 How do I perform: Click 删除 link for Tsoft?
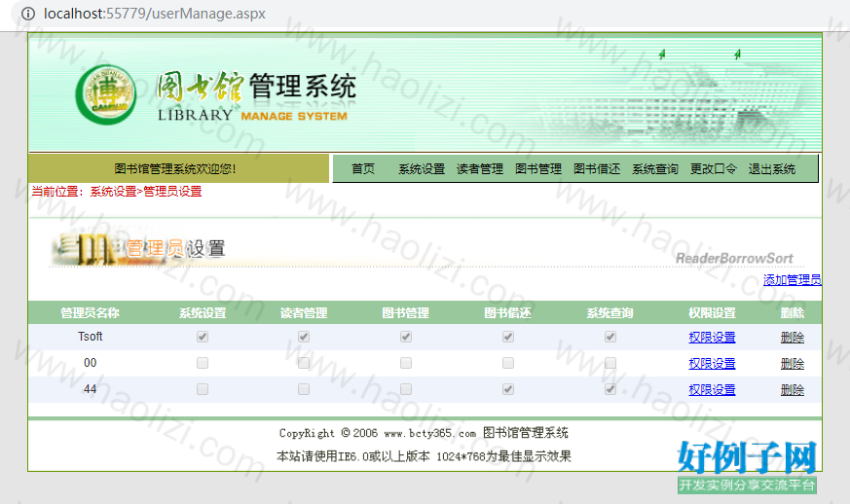(x=792, y=337)
